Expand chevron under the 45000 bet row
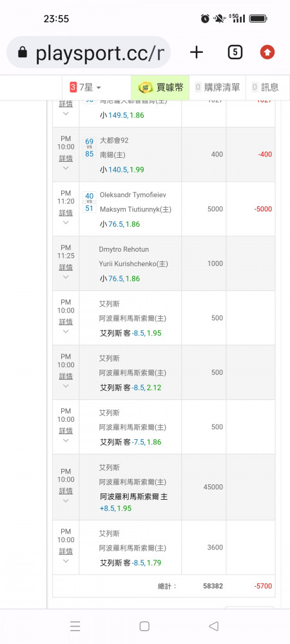290x644 pixels. tap(66, 500)
